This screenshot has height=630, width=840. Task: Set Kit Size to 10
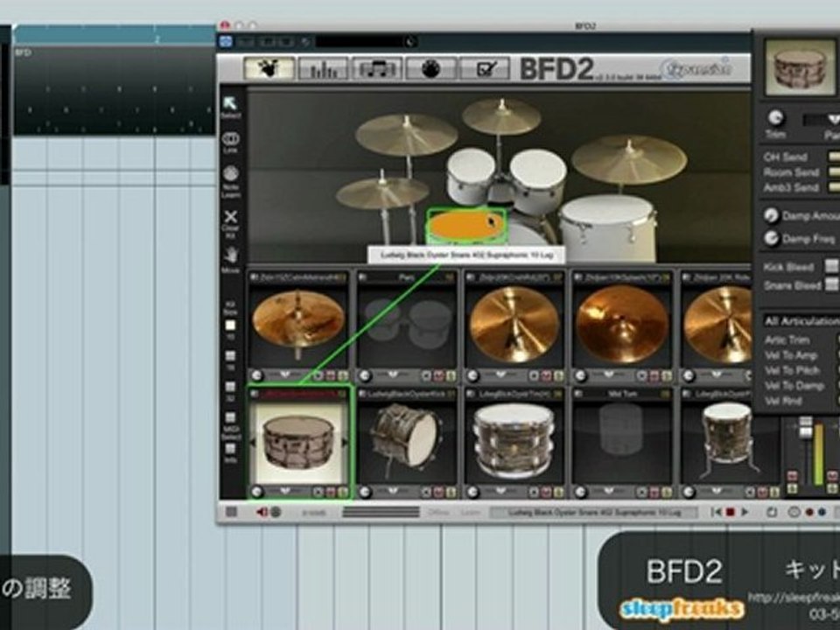[230, 325]
